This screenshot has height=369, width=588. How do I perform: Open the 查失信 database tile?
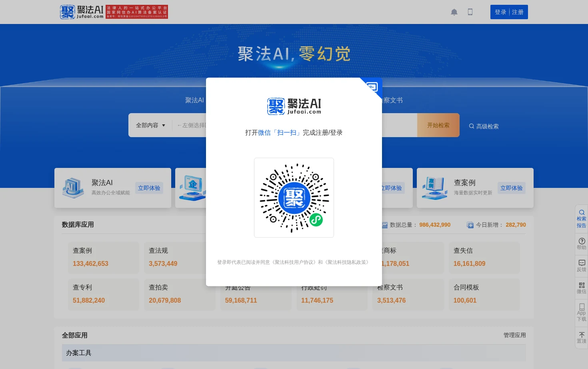pyautogui.click(x=484, y=257)
